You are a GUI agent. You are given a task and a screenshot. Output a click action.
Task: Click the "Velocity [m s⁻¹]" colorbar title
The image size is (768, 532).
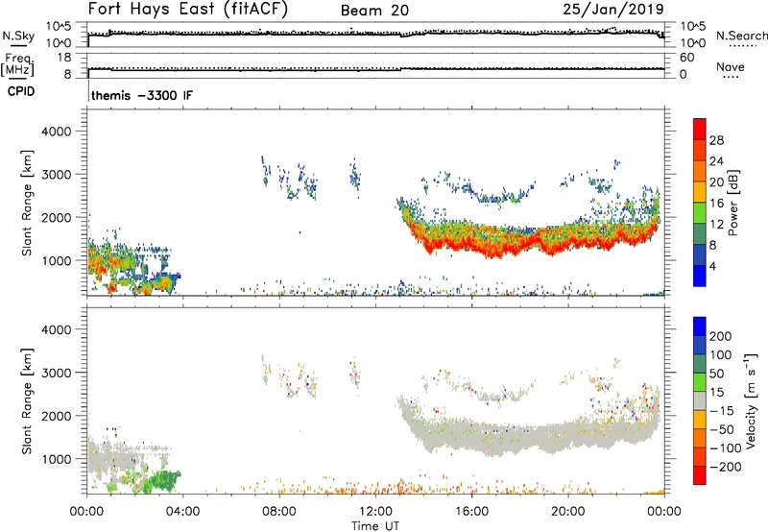tap(751, 400)
